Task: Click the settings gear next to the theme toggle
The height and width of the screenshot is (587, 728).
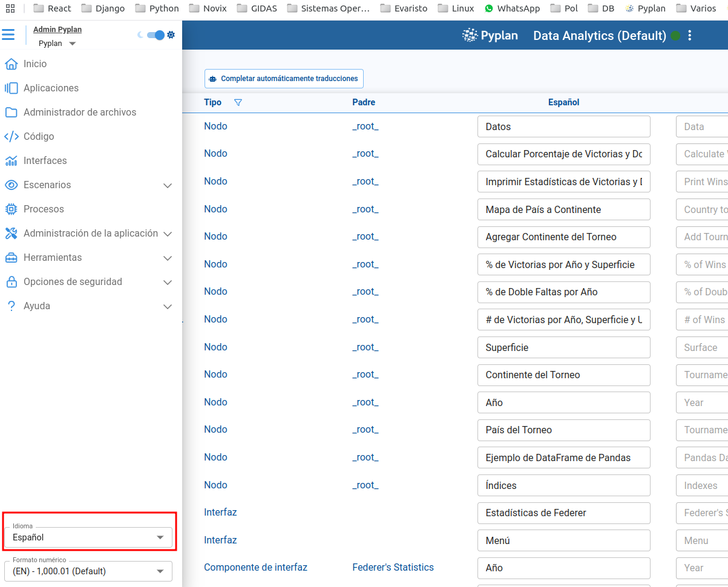Action: [x=171, y=34]
